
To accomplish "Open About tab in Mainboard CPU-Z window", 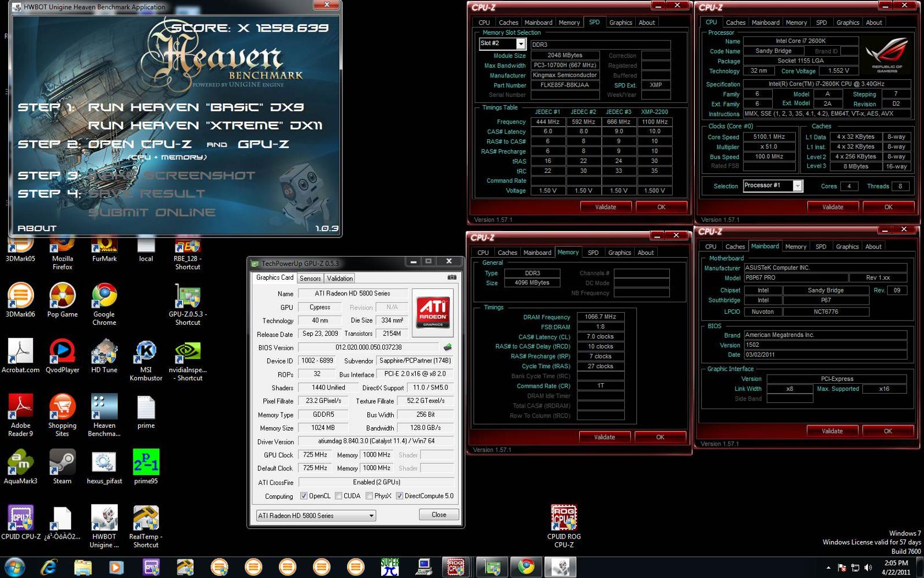I will click(873, 246).
